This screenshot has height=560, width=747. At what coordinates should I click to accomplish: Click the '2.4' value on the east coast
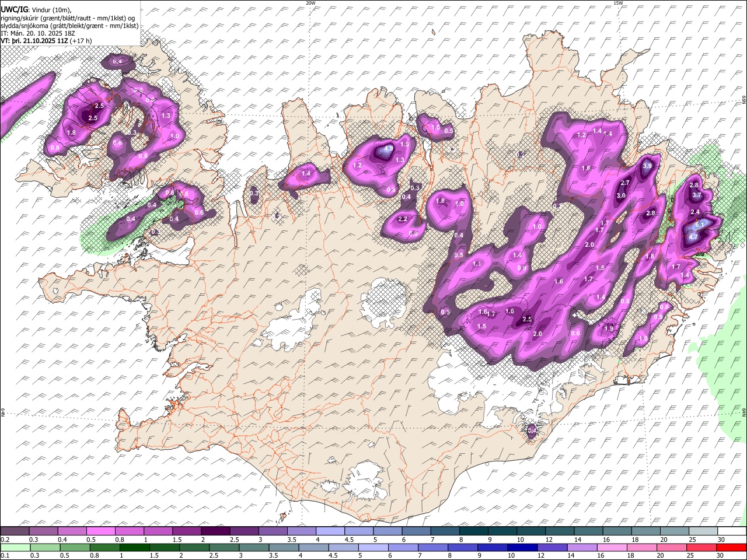point(694,212)
